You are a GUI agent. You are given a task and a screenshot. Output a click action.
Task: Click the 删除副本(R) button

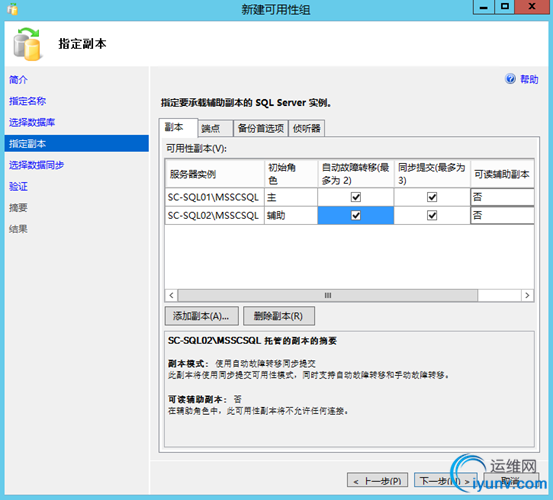[x=279, y=316]
